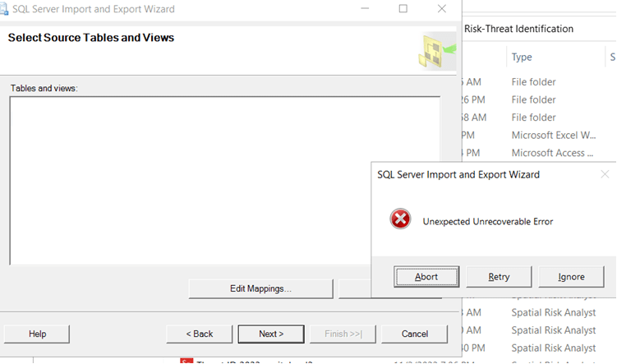
Task: Close the Unexpected Unrecoverable Error dialog
Action: [x=605, y=174]
